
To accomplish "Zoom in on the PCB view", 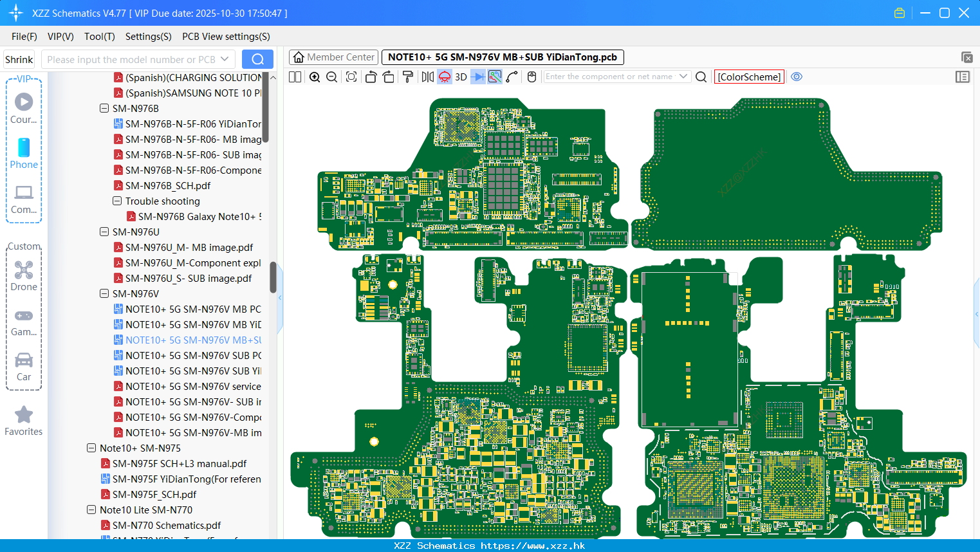I will [x=315, y=77].
